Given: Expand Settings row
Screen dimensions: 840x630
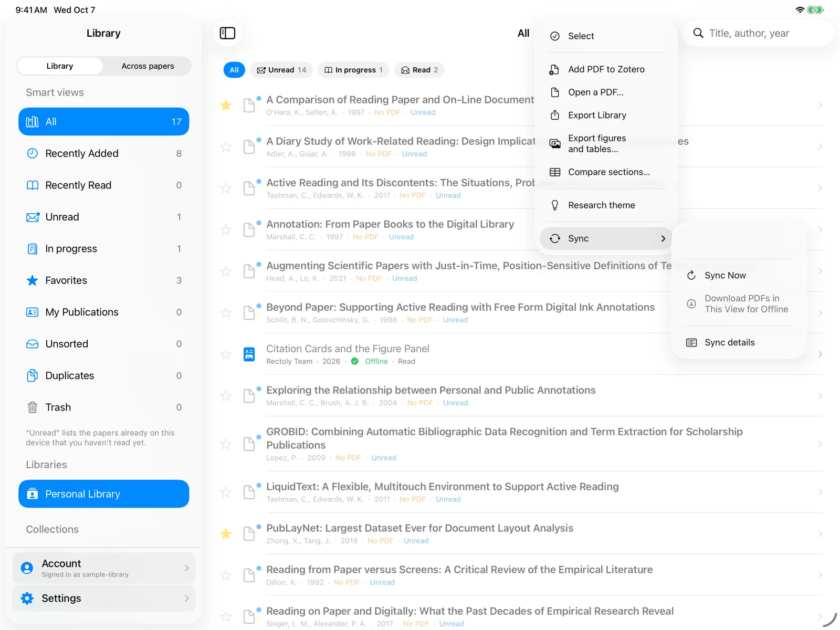Looking at the screenshot, I should click(x=104, y=598).
